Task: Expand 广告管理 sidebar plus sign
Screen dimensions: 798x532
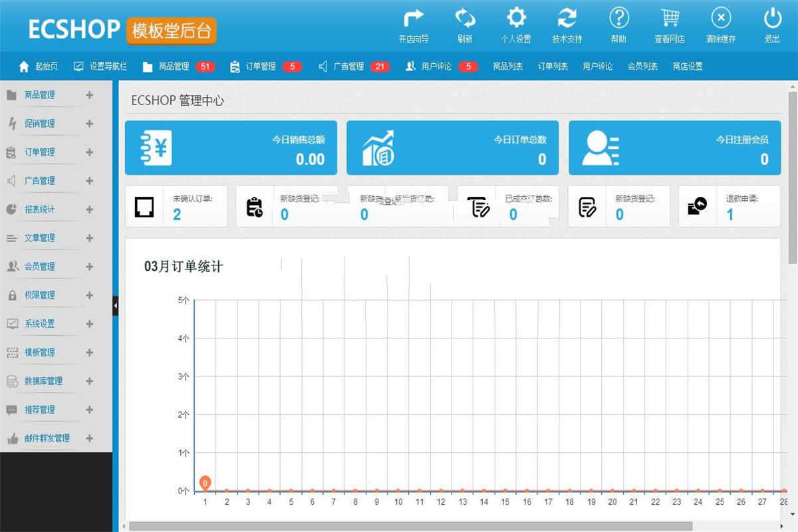Action: [90, 181]
